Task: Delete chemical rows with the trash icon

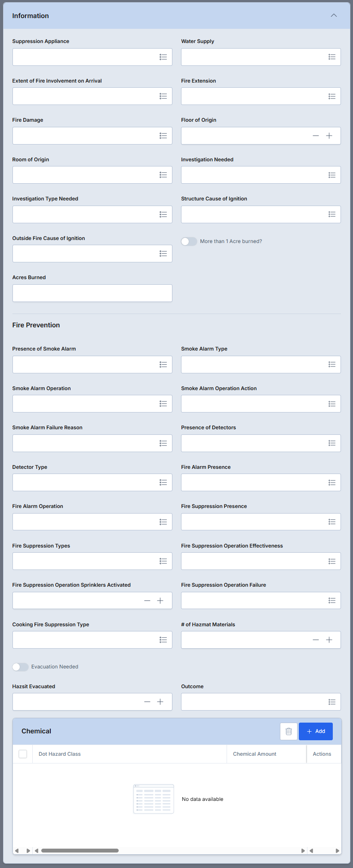Action: [289, 731]
